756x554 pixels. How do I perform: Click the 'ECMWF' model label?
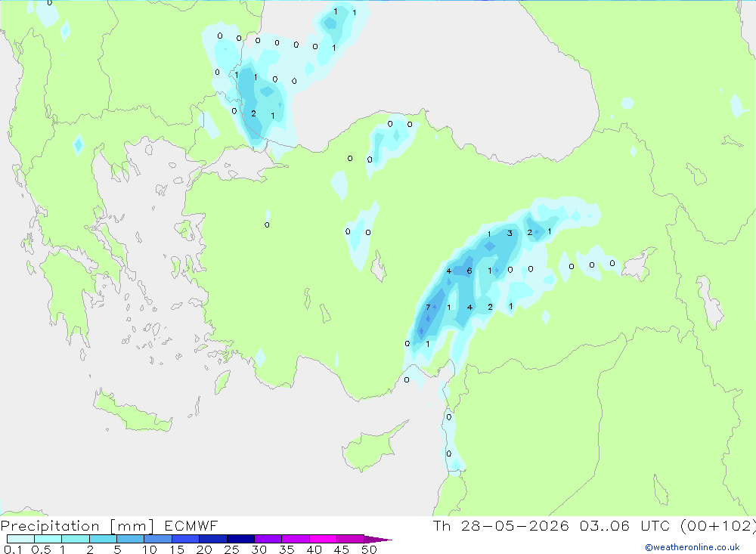click(x=191, y=526)
